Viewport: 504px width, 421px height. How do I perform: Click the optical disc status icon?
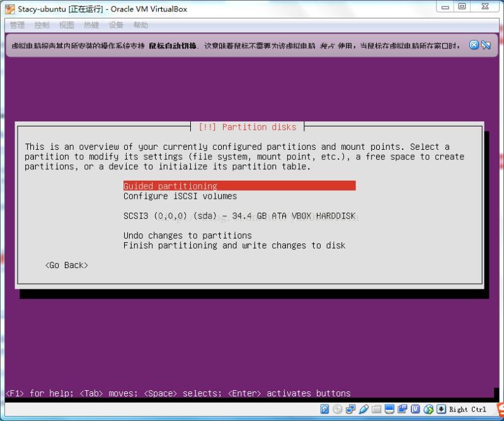338,409
